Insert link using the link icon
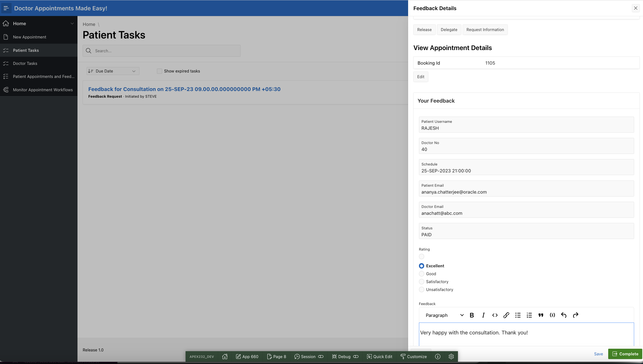643x364 pixels. coord(506,315)
